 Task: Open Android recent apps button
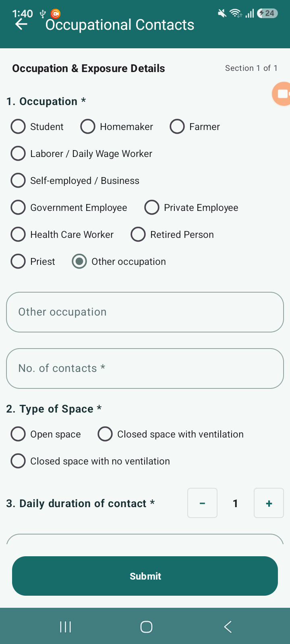coord(65,627)
